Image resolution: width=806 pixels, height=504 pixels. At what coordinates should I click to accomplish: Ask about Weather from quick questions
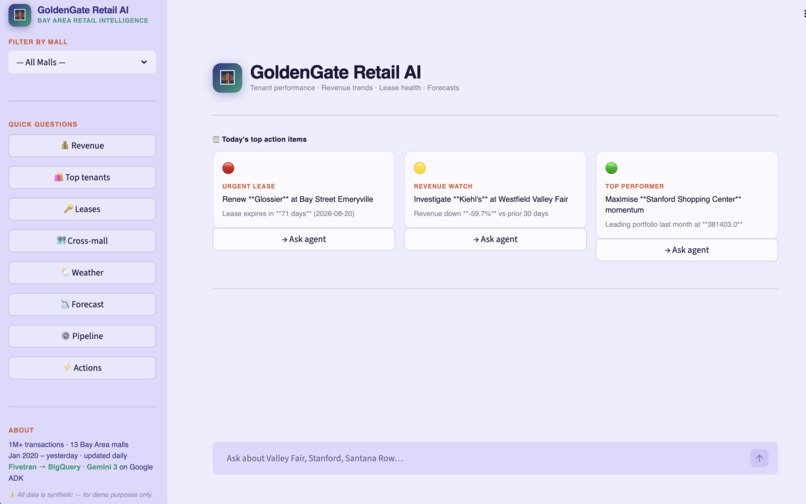[x=82, y=273]
